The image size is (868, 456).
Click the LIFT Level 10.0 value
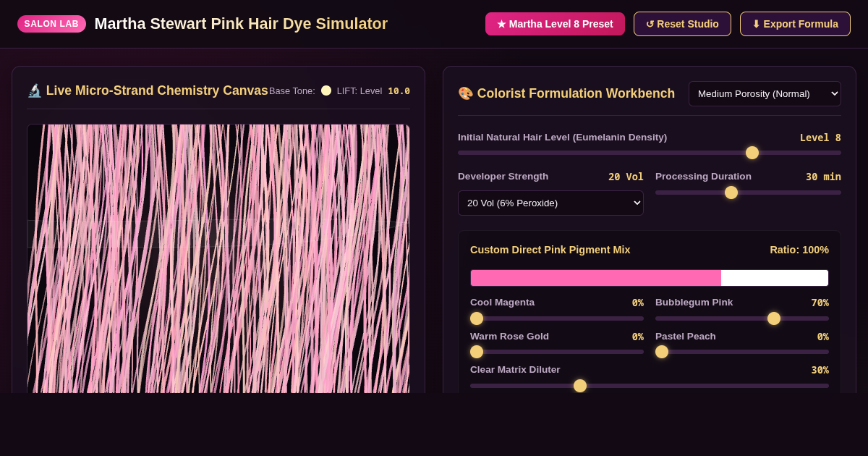click(399, 91)
